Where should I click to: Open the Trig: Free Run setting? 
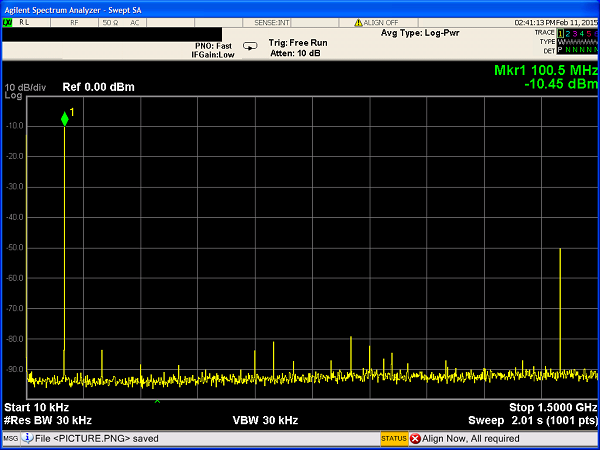(300, 43)
